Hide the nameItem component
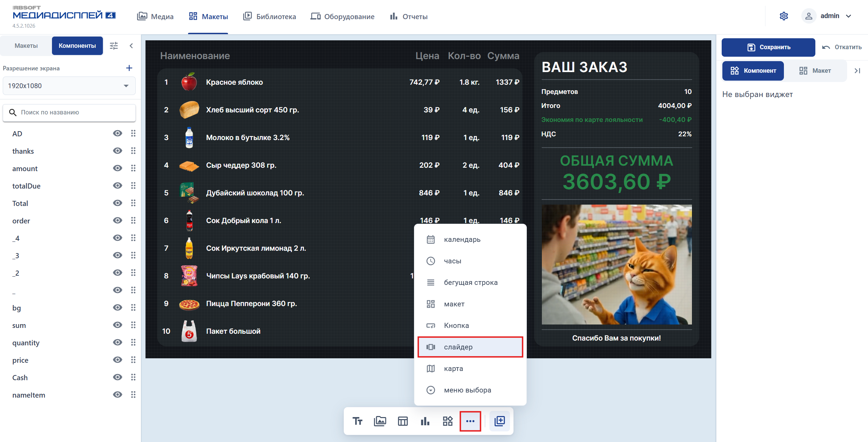The image size is (868, 442). (x=118, y=395)
